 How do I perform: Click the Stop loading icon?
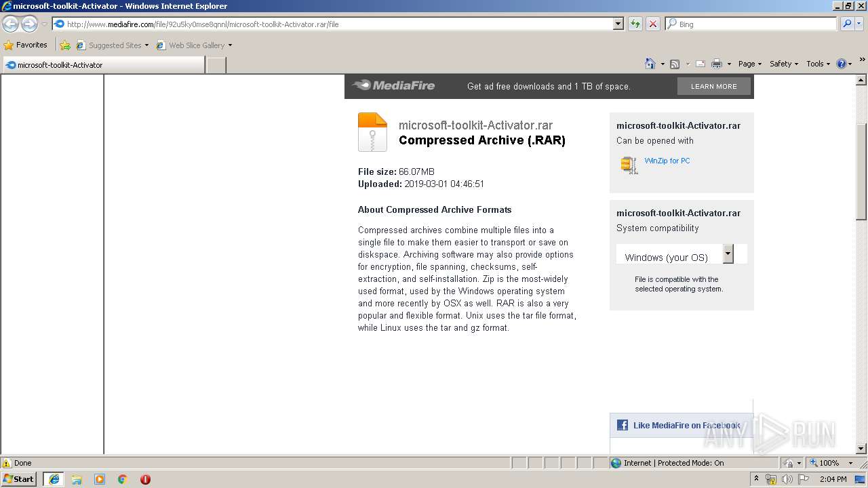point(653,24)
